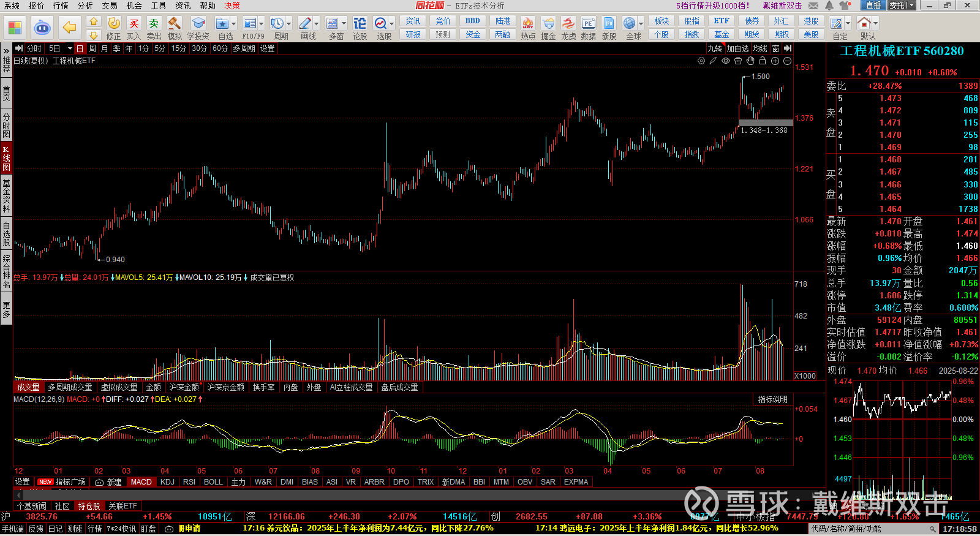Switch to 月 monthly period
This screenshot has height=536, width=980.
104,48
